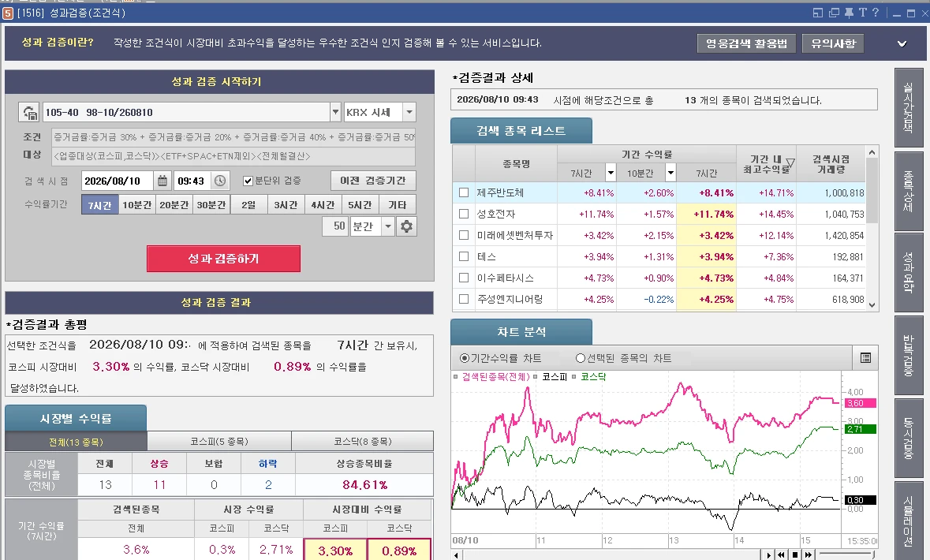The image size is (930, 560).
Task: Click the screen layout icon in title bar
Action: coord(818,13)
